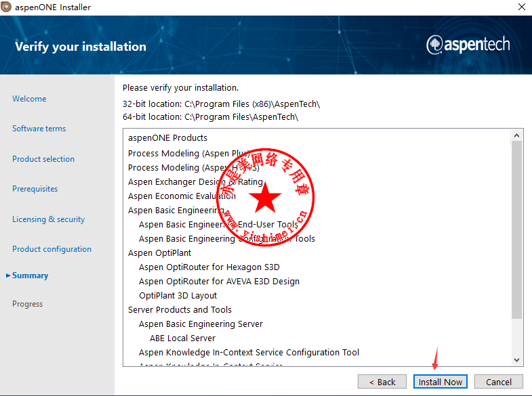This screenshot has height=396, width=532.
Task: Open Product selection step
Action: pyautogui.click(x=43, y=159)
